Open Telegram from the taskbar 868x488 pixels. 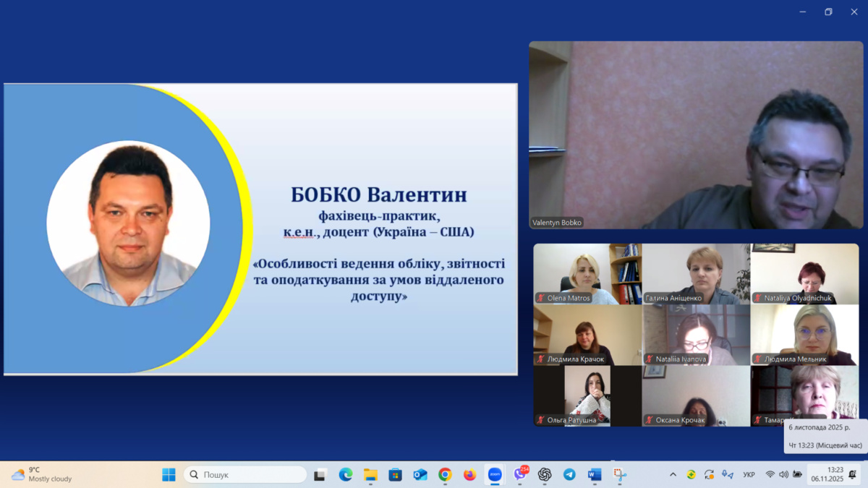click(x=569, y=474)
